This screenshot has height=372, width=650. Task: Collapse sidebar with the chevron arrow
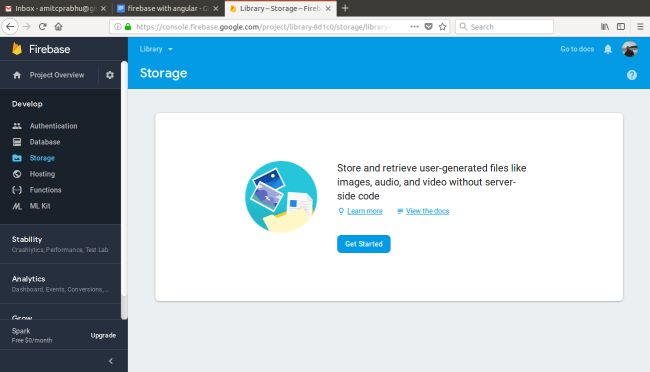pyautogui.click(x=111, y=361)
